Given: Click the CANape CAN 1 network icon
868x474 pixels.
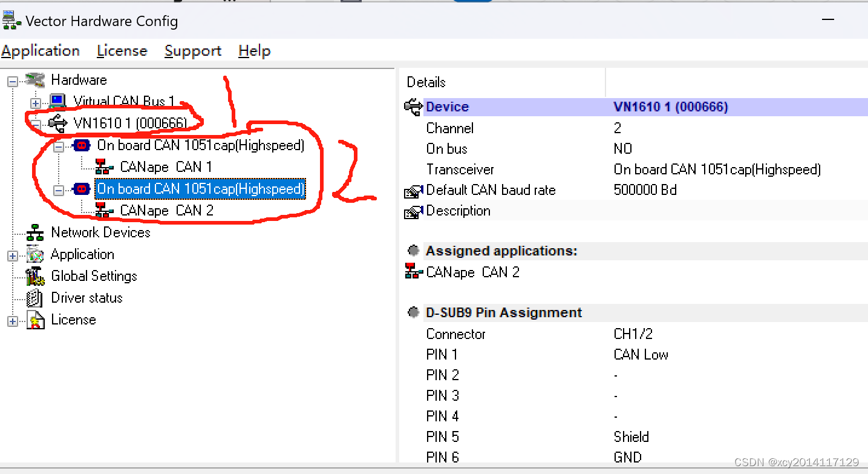Looking at the screenshot, I should tap(104, 168).
